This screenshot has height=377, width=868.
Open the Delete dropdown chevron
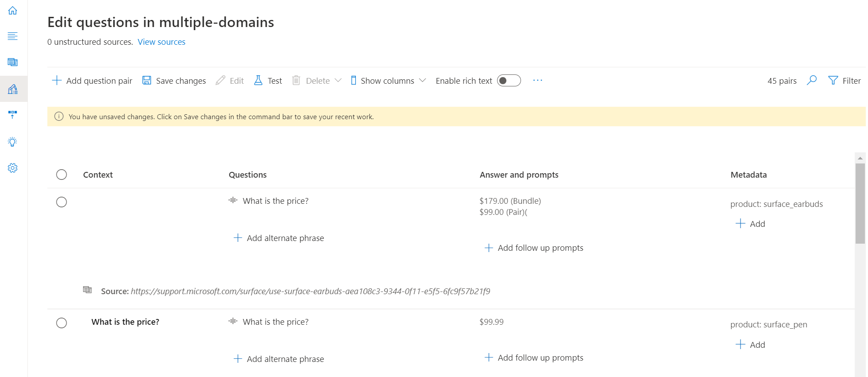338,81
